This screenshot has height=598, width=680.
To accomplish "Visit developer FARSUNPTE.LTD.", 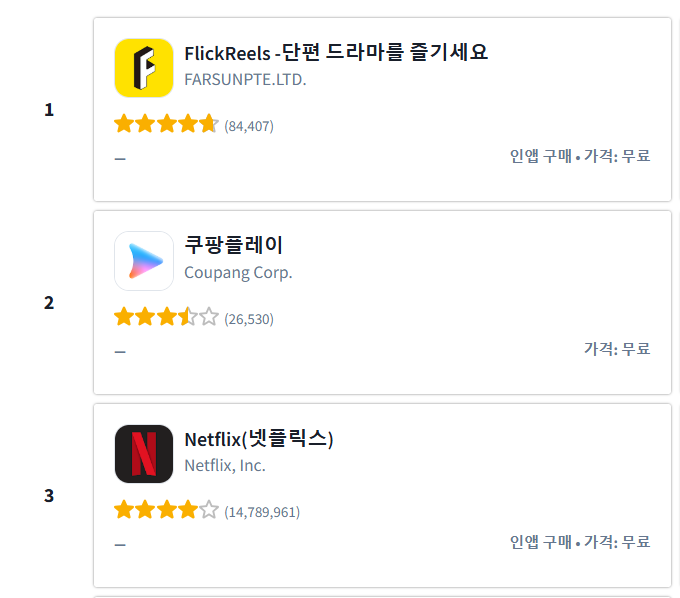I will [x=245, y=80].
